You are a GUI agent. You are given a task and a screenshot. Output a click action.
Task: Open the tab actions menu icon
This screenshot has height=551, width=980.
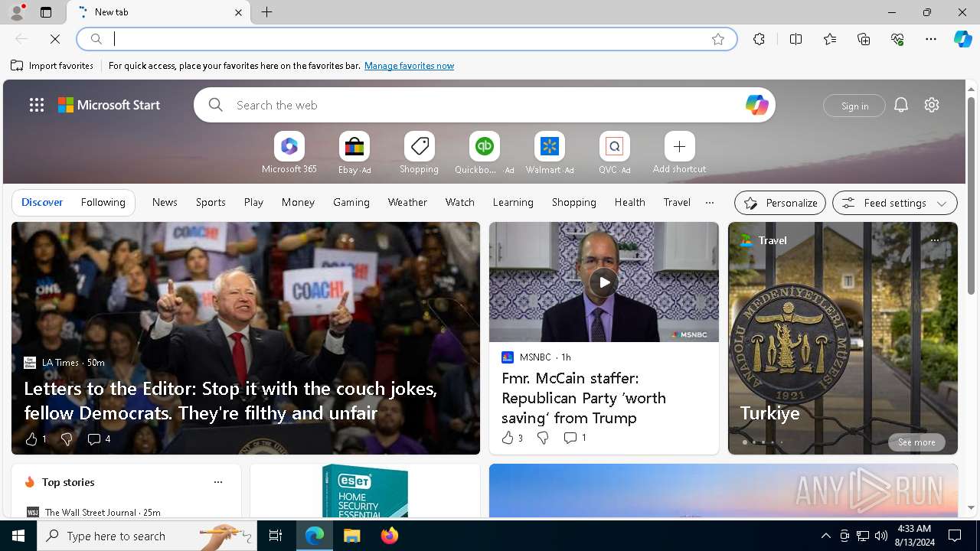pos(46,12)
